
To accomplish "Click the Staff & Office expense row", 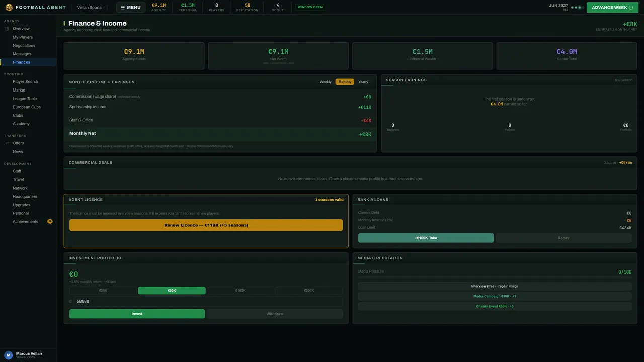I will tap(220, 120).
